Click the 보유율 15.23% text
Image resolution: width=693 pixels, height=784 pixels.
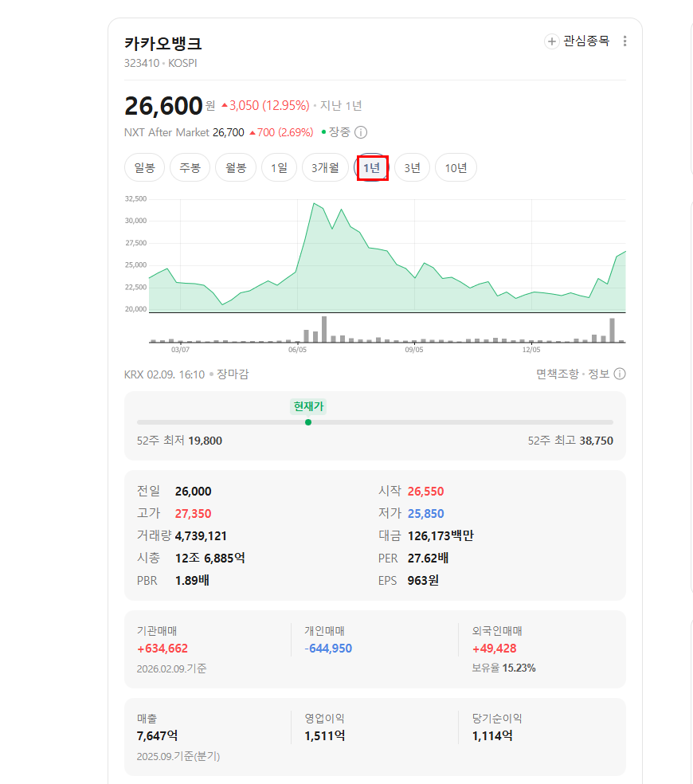pyautogui.click(x=503, y=668)
